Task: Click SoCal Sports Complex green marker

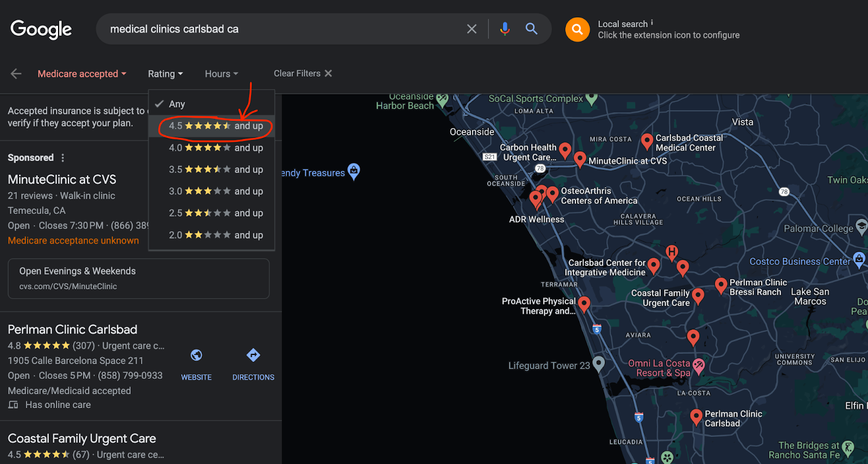Action: coord(591,99)
